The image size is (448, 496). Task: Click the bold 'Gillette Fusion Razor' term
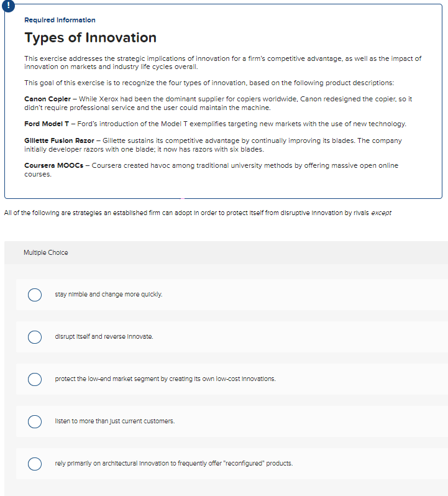coord(61,141)
